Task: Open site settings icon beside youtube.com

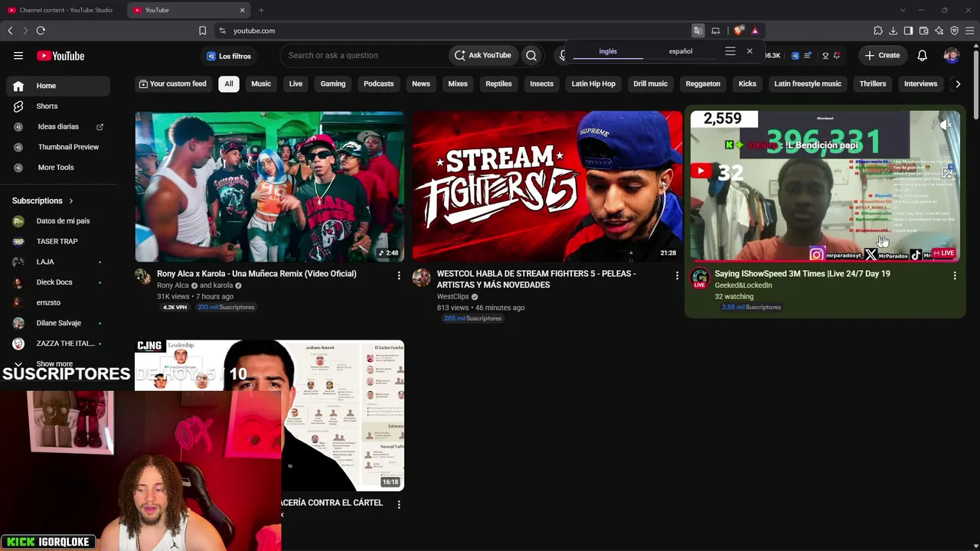Action: (x=222, y=31)
